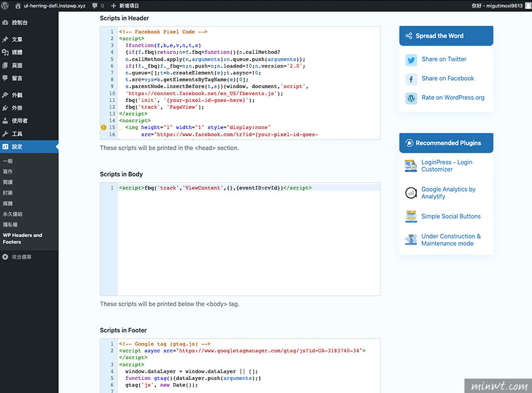Open Google Analytics by Analytify link
532x393 pixels.
coord(448,193)
